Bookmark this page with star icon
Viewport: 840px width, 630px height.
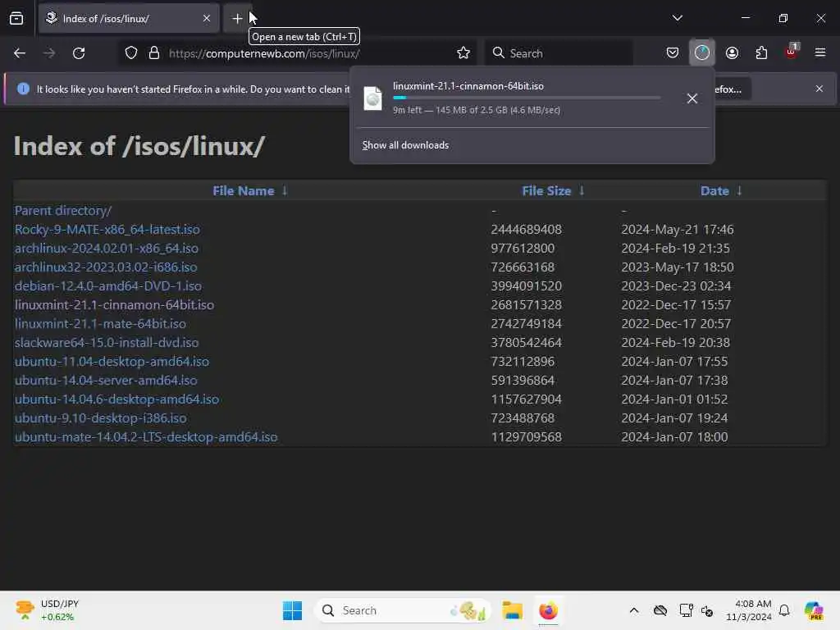[463, 53]
